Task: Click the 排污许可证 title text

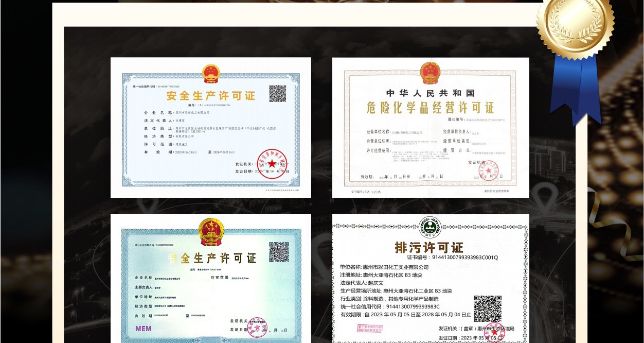Action: [x=429, y=247]
